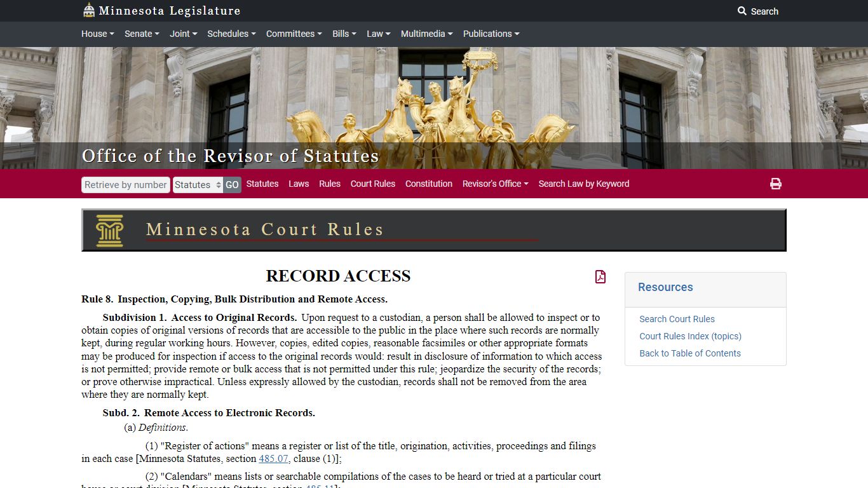Open Court Rules Index (topics) link

tap(690, 336)
